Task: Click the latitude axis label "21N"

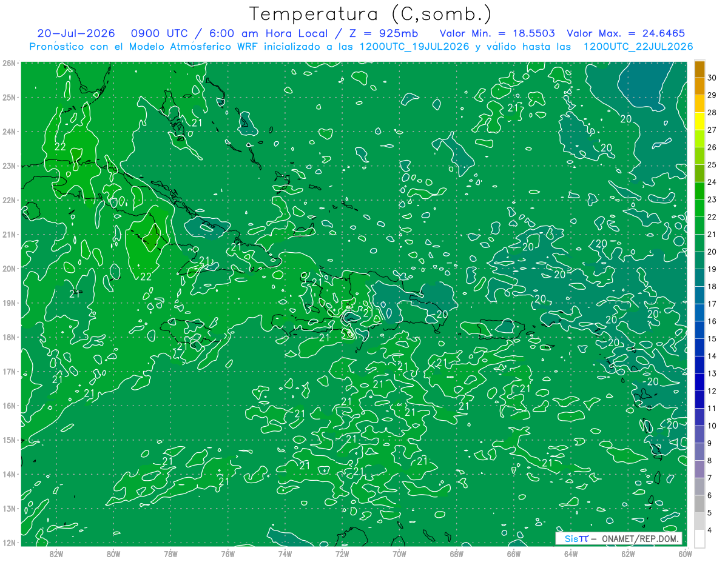Action: pyautogui.click(x=9, y=234)
